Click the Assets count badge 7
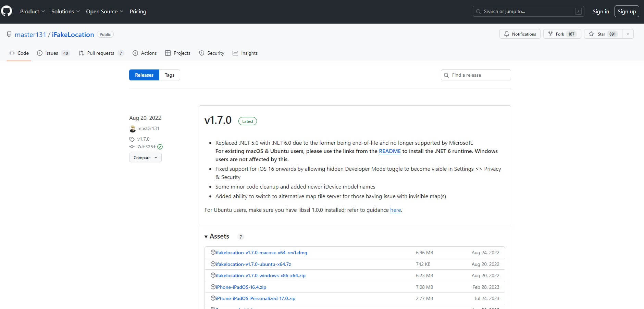Image resolution: width=644 pixels, height=309 pixels. click(241, 237)
